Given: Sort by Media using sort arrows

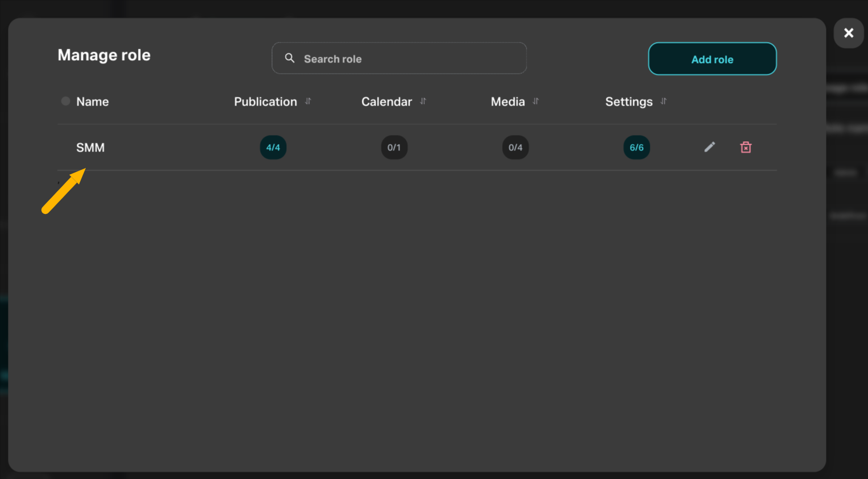Looking at the screenshot, I should (535, 101).
